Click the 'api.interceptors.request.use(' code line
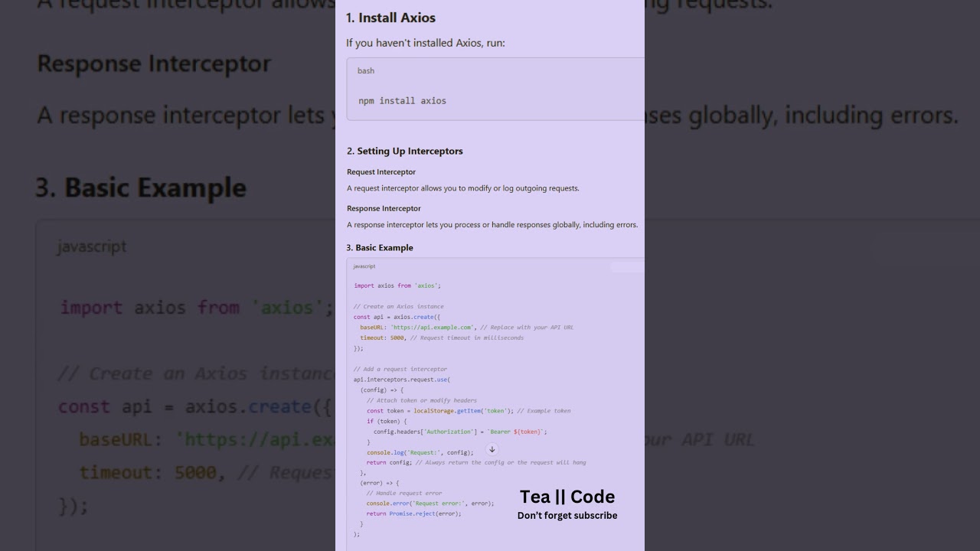The image size is (980, 551). pos(401,380)
